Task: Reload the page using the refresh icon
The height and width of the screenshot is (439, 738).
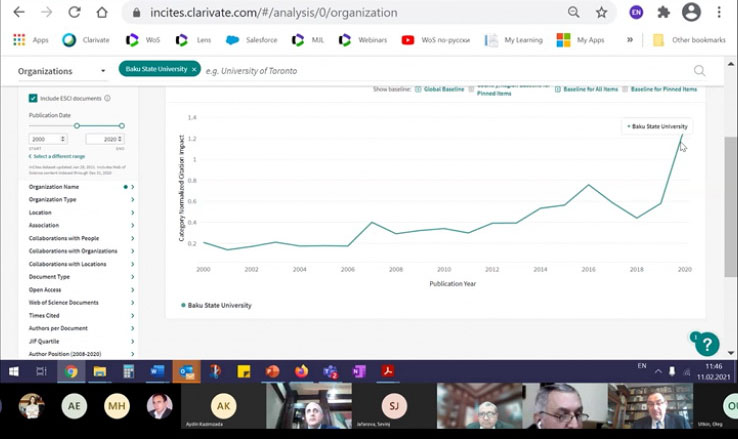Action: (x=74, y=13)
